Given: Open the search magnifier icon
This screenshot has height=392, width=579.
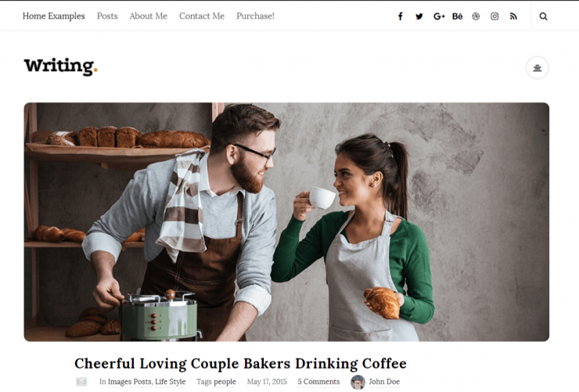Looking at the screenshot, I should [x=543, y=16].
